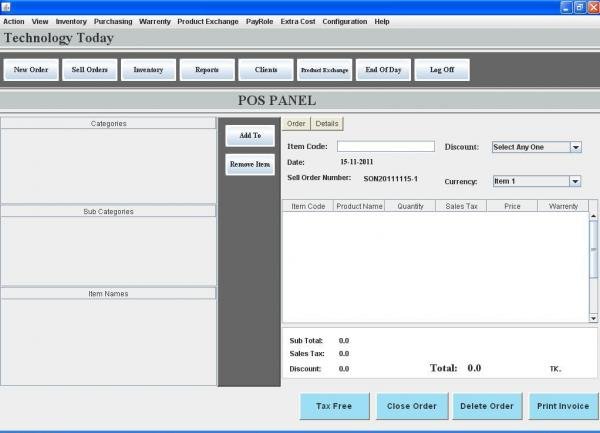The image size is (600, 433).
Task: Open Product Exchange from the toolbar
Action: (325, 70)
